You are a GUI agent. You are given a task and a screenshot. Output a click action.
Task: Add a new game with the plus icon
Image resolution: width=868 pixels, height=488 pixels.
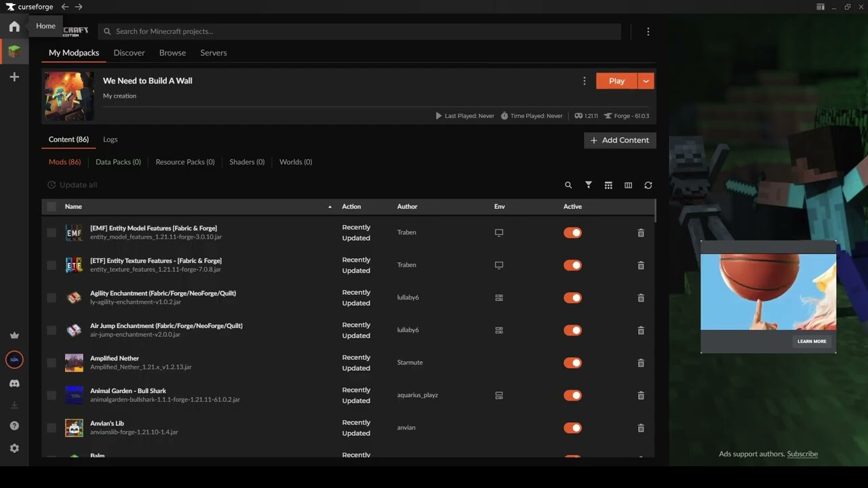(x=14, y=77)
